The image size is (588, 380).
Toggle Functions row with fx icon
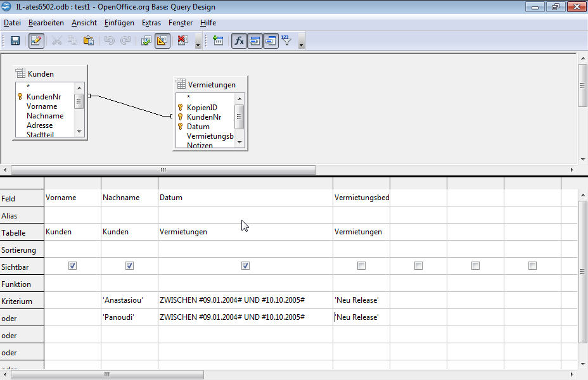point(239,41)
